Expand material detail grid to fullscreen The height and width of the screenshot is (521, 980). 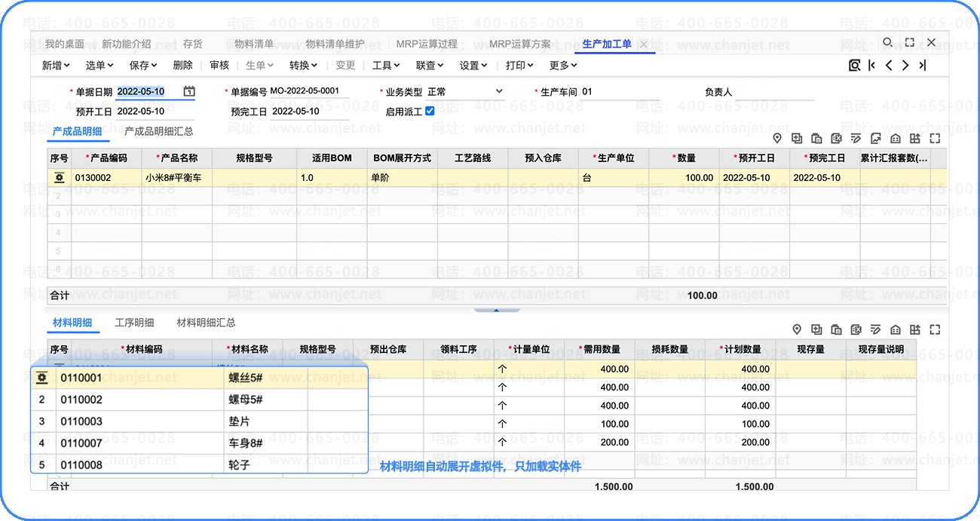pos(935,329)
